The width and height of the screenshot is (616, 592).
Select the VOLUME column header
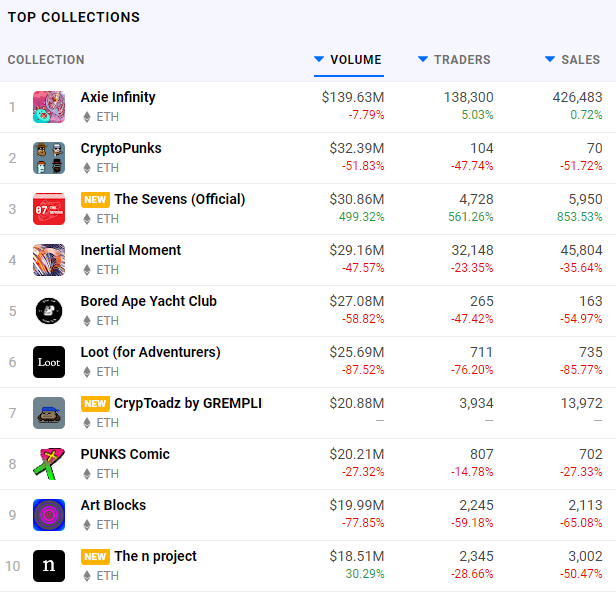(356, 60)
